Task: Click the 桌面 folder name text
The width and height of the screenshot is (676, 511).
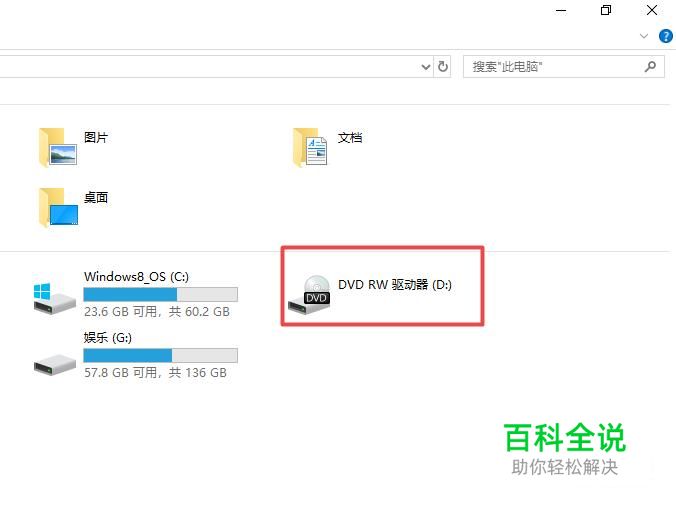Action: [x=96, y=198]
